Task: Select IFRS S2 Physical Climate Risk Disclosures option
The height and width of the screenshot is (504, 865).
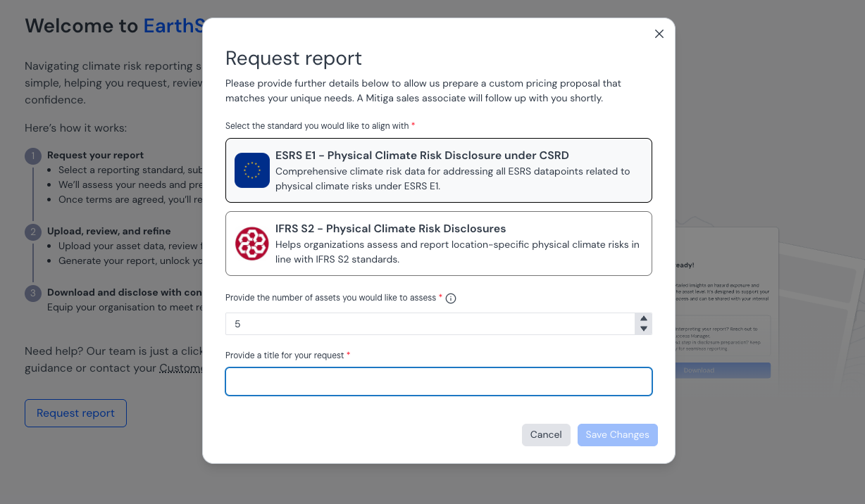Action: (439, 244)
